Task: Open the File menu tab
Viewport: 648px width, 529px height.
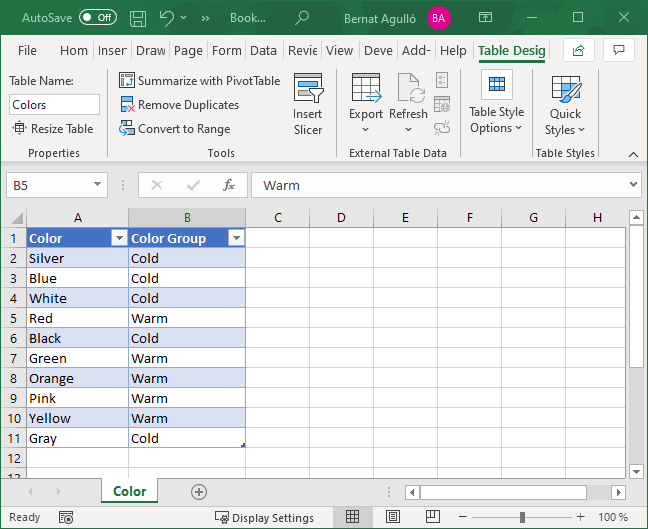Action: [27, 51]
